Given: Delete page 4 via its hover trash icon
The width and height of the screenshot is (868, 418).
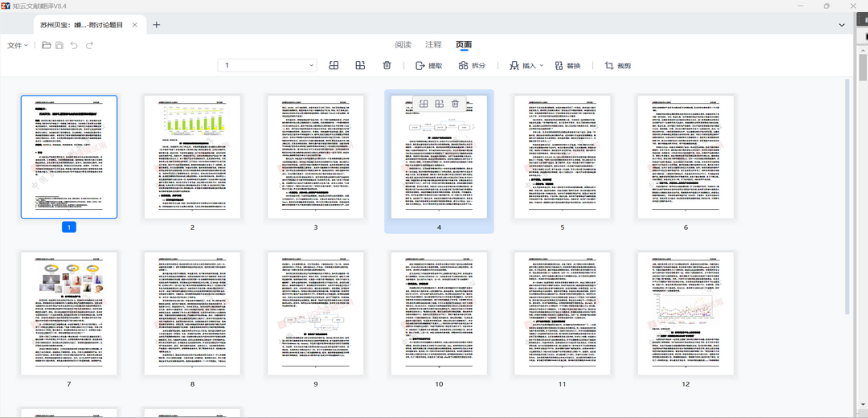Looking at the screenshot, I should click(x=456, y=104).
